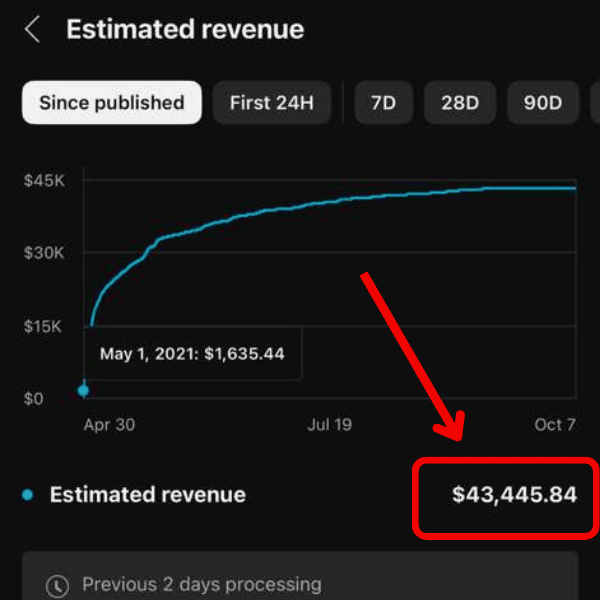Switch to the 90D time range
This screenshot has height=600, width=600.
(543, 102)
